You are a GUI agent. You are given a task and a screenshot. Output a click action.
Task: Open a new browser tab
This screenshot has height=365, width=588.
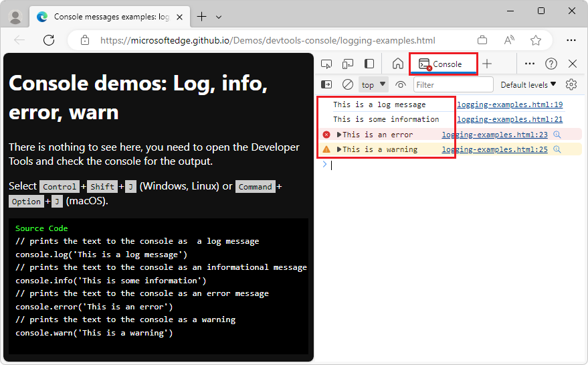202,17
